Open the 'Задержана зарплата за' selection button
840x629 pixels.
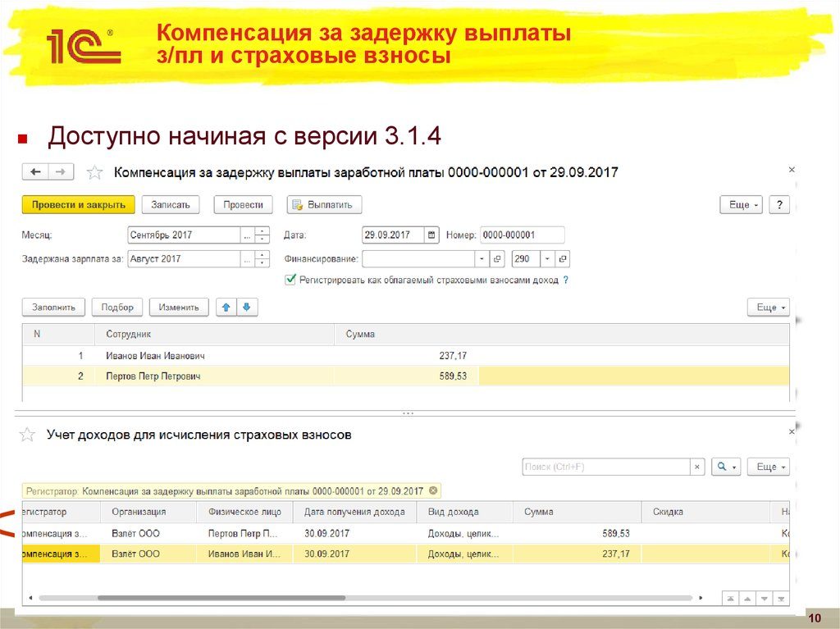point(247,259)
